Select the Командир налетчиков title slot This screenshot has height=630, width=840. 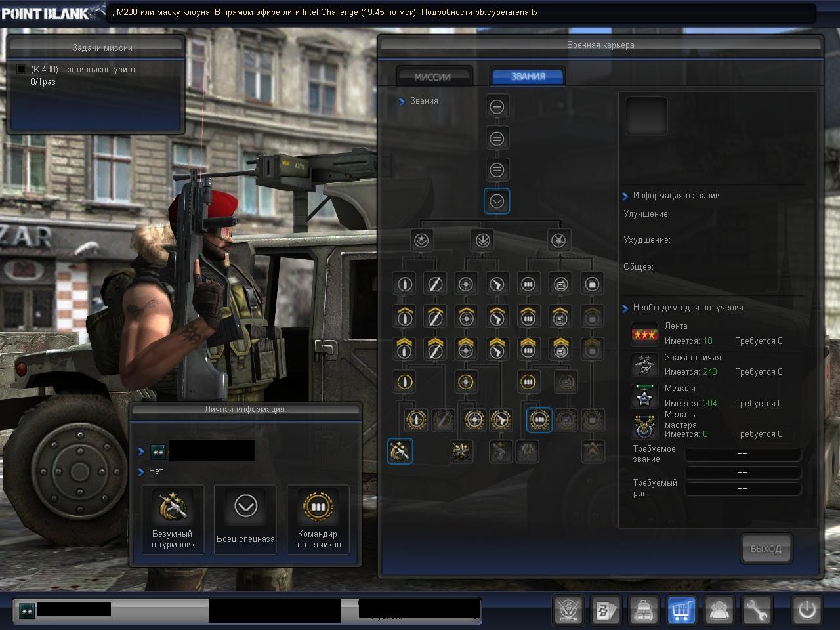pyautogui.click(x=318, y=520)
